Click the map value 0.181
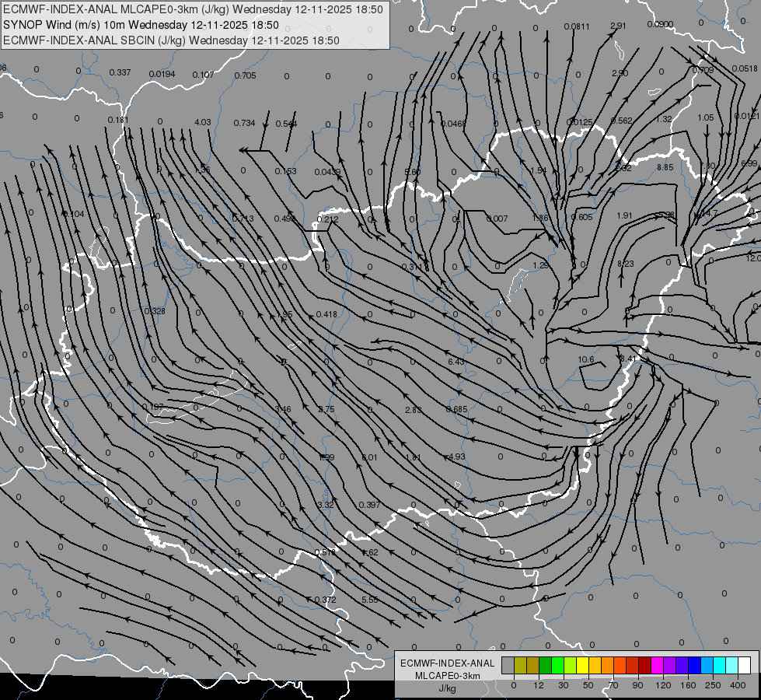 coord(118,120)
